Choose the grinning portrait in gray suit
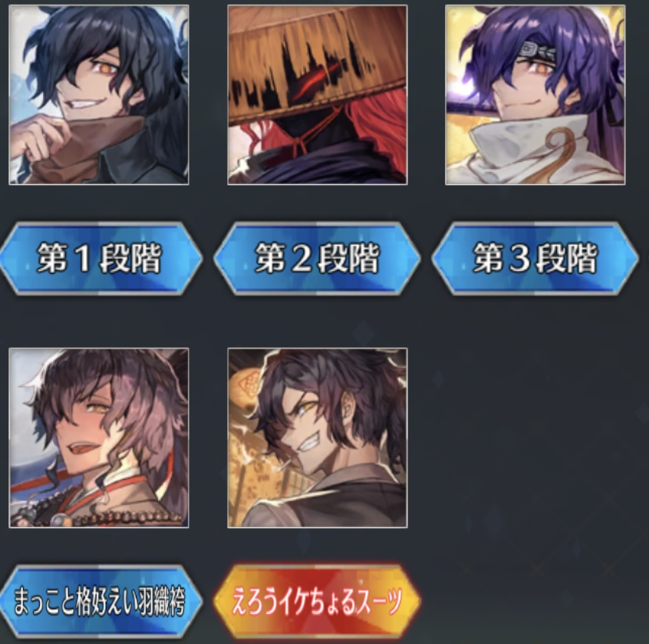The width and height of the screenshot is (649, 644). [x=318, y=438]
